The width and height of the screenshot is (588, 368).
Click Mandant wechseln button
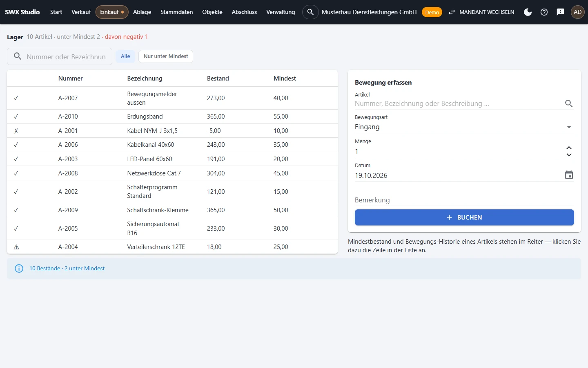481,12
